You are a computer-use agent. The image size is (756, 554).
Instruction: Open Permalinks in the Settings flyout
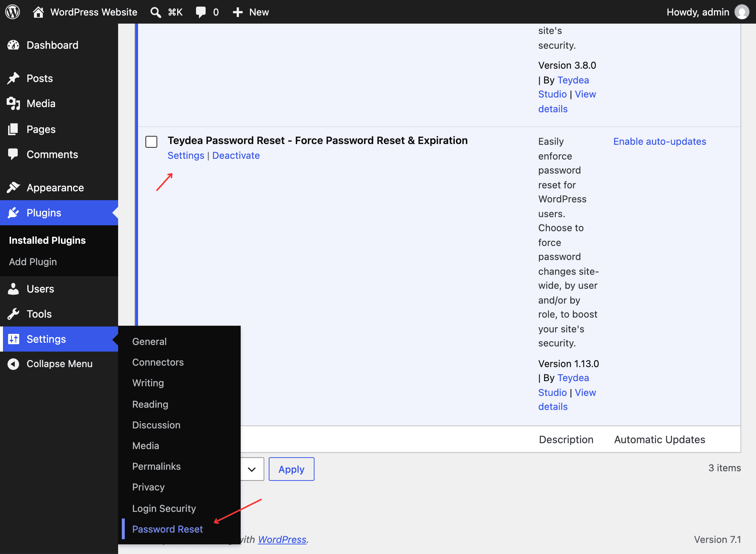157,466
